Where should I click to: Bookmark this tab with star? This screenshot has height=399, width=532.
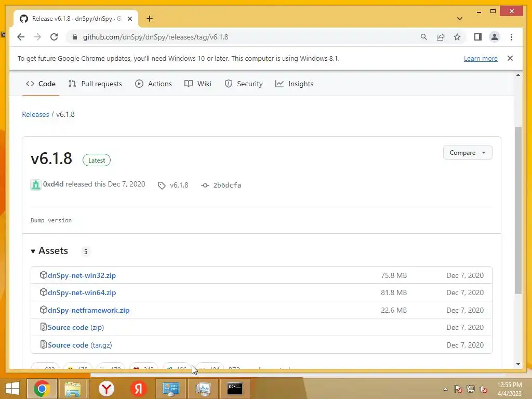click(x=457, y=37)
